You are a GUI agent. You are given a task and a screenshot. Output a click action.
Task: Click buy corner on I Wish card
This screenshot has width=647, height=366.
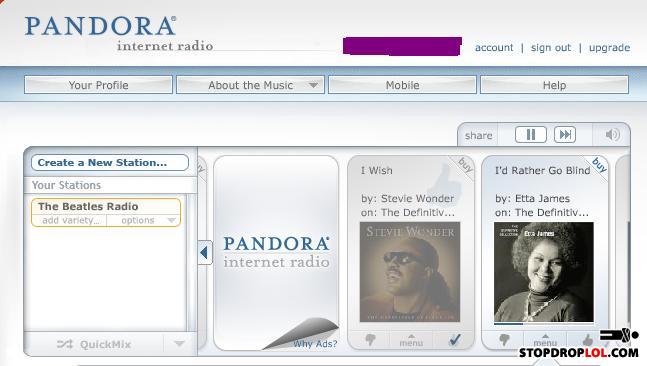tap(465, 165)
